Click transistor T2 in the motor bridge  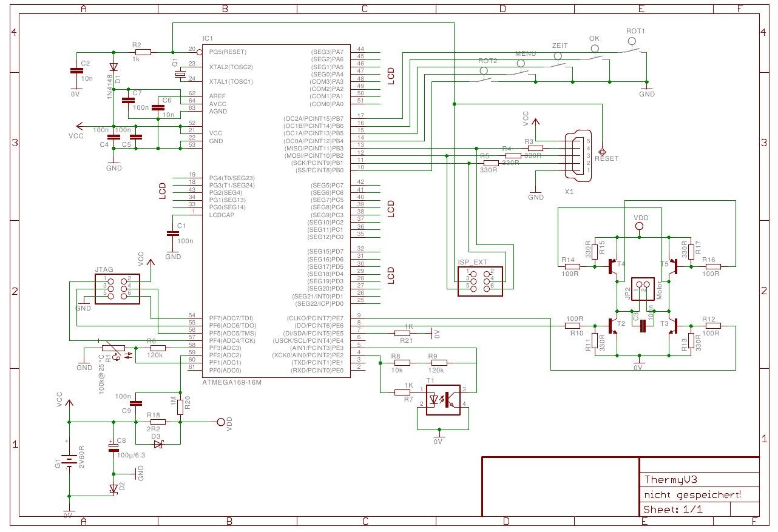613,326
